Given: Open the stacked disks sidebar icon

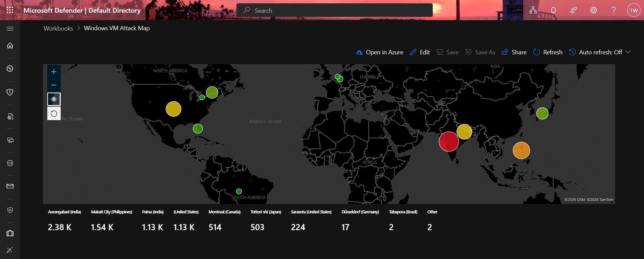Looking at the screenshot, I should click(x=10, y=163).
